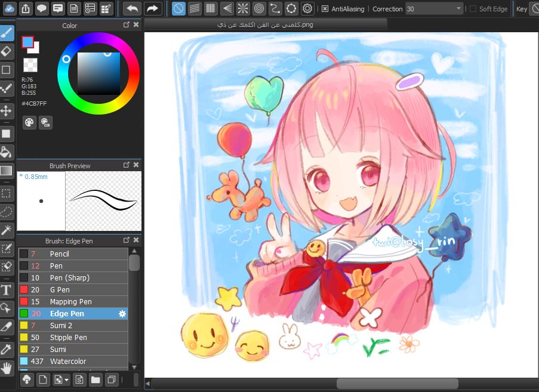Select the Gradient tool
Screen dimensions: 539x392
click(x=6, y=171)
